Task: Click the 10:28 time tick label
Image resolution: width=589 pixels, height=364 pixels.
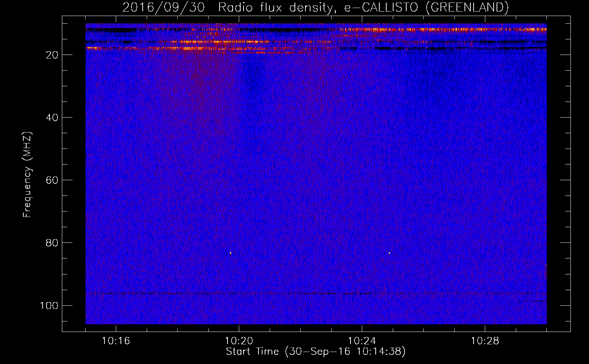Action: pyautogui.click(x=485, y=341)
